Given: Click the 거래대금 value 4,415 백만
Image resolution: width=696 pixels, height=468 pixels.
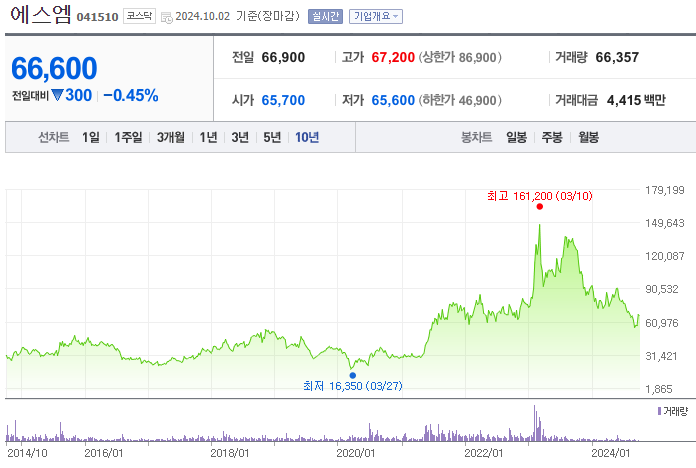Looking at the screenshot, I should click(636, 100).
